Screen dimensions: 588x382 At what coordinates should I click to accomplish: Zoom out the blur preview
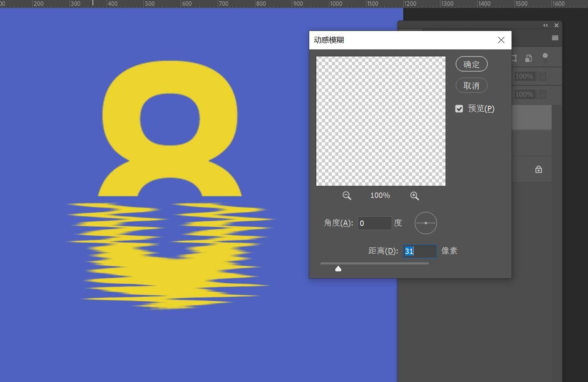click(347, 196)
